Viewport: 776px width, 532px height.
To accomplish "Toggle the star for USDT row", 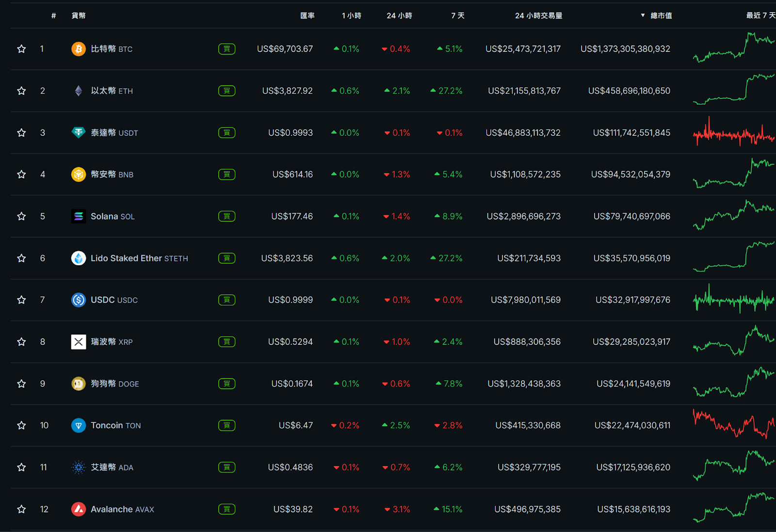I will tap(21, 132).
